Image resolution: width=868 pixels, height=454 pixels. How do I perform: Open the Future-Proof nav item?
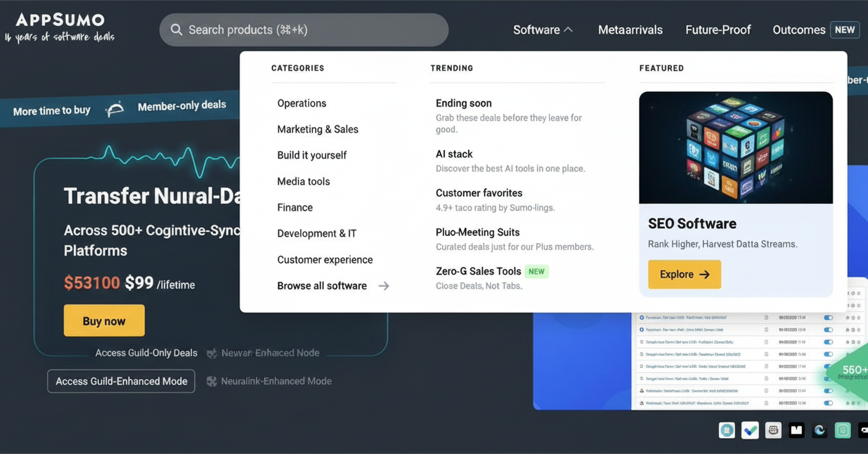(x=718, y=30)
